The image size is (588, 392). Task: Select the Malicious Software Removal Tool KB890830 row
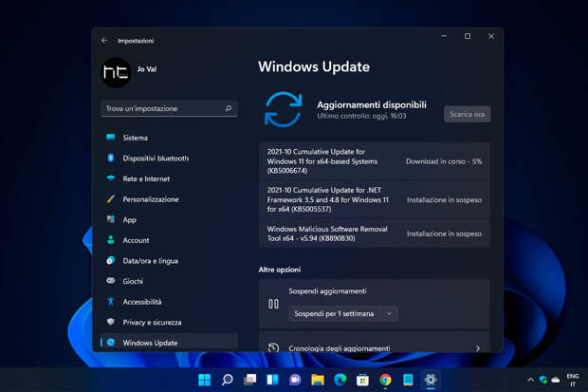375,233
